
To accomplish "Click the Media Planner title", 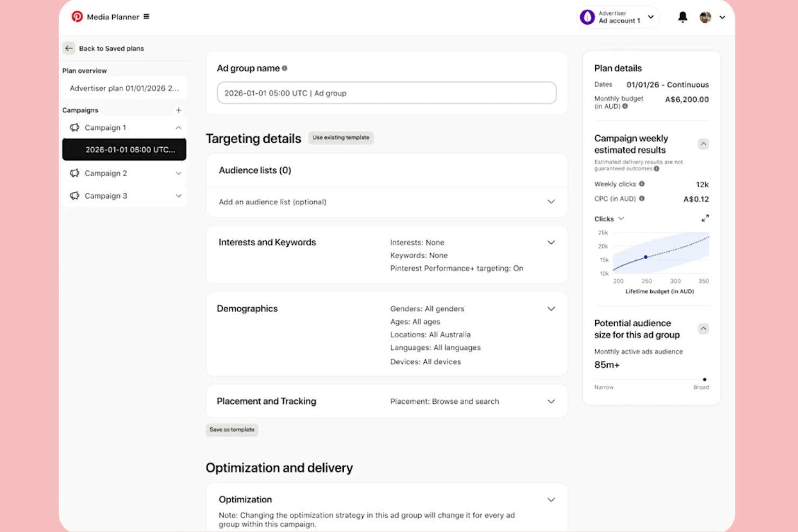I will click(113, 17).
